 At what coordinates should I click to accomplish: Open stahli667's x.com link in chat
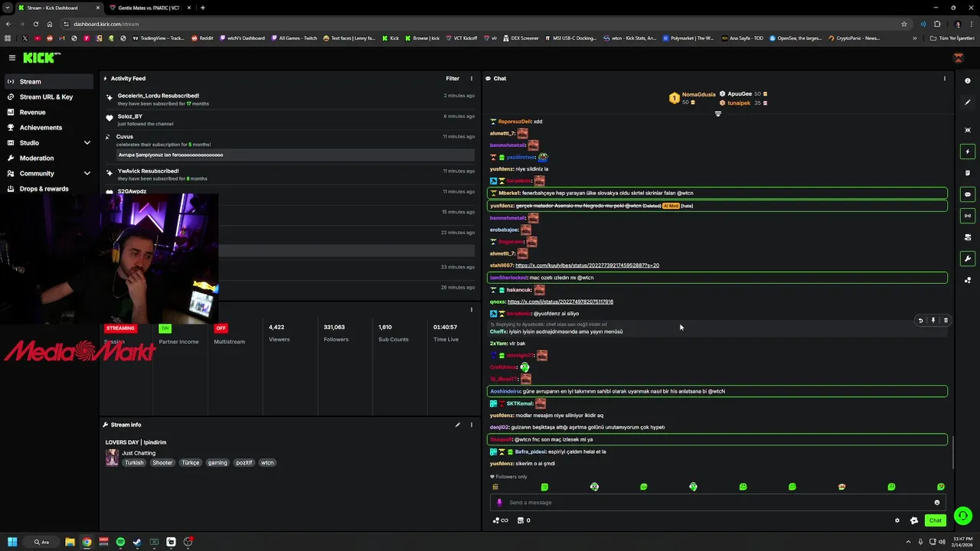587,266
